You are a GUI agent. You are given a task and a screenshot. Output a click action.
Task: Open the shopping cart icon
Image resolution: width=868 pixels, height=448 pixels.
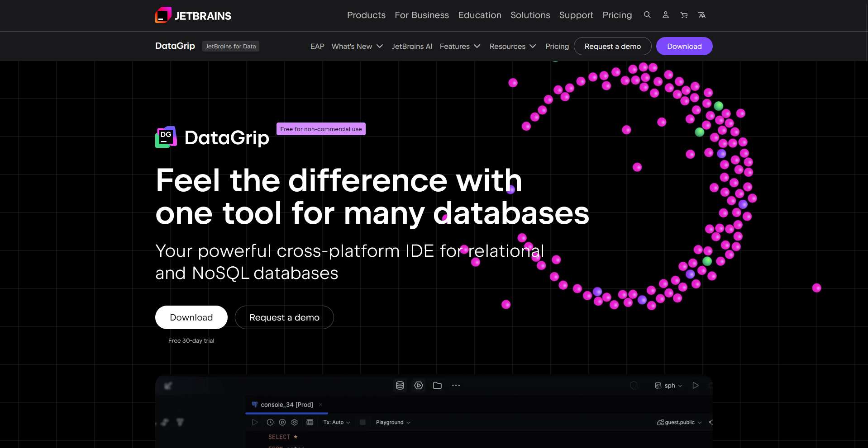click(684, 15)
